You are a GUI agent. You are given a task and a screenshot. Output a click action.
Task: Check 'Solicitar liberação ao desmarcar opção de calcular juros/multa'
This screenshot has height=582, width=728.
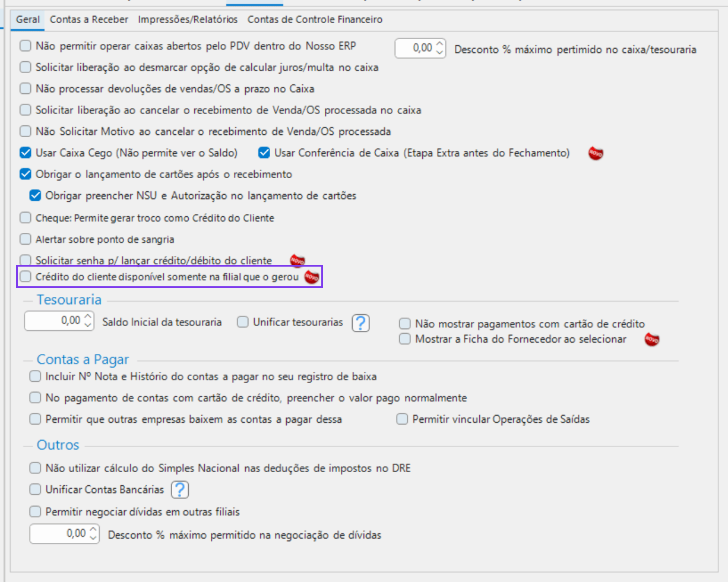tap(25, 67)
